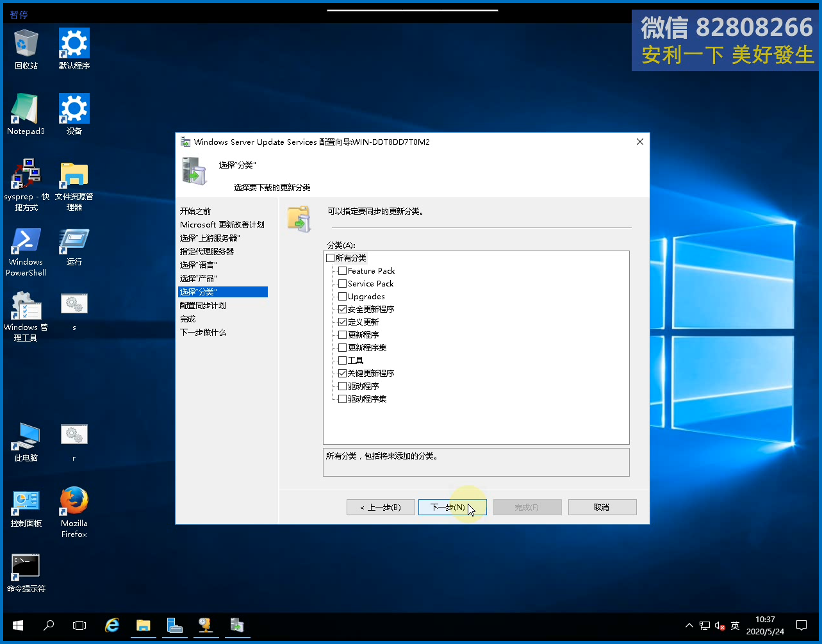Open File Explorer from taskbar
Image resolution: width=822 pixels, height=644 pixels.
pos(143,625)
